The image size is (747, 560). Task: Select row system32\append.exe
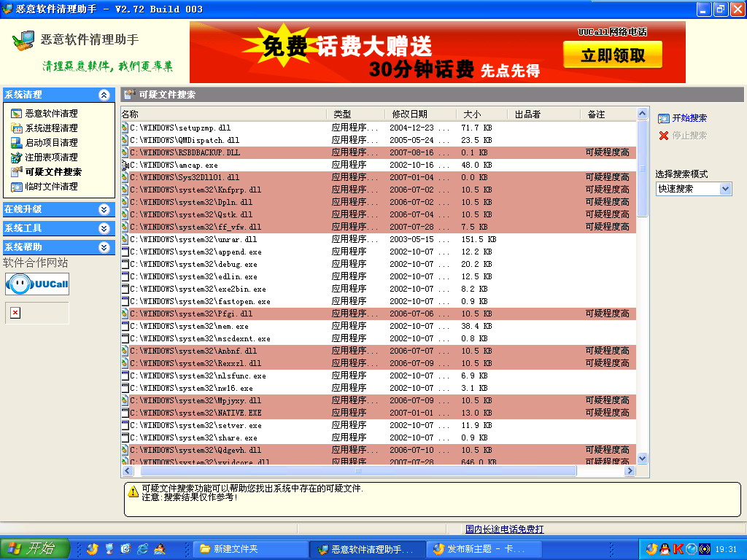(379, 252)
